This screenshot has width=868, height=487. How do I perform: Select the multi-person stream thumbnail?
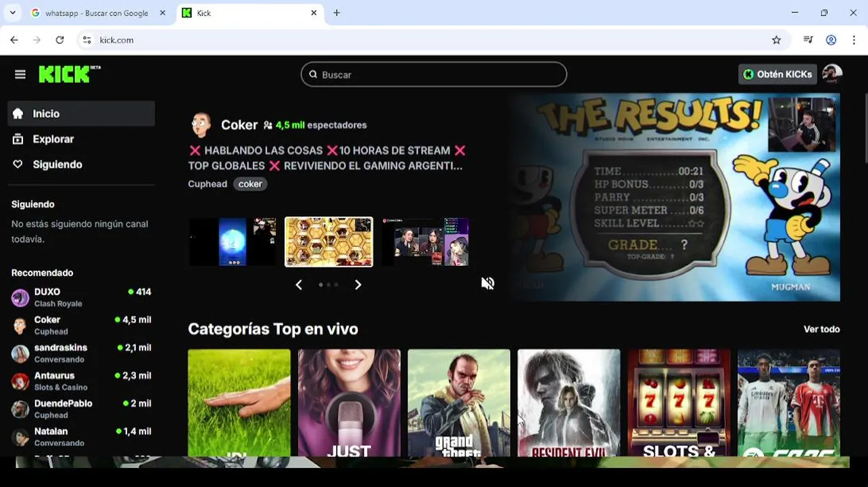point(425,241)
